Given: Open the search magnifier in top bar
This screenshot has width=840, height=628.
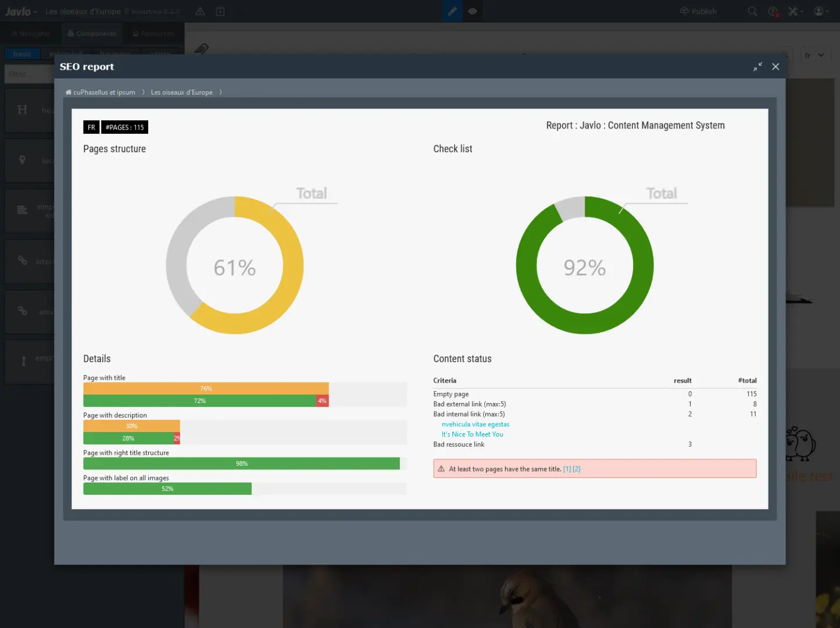Looking at the screenshot, I should pos(752,11).
